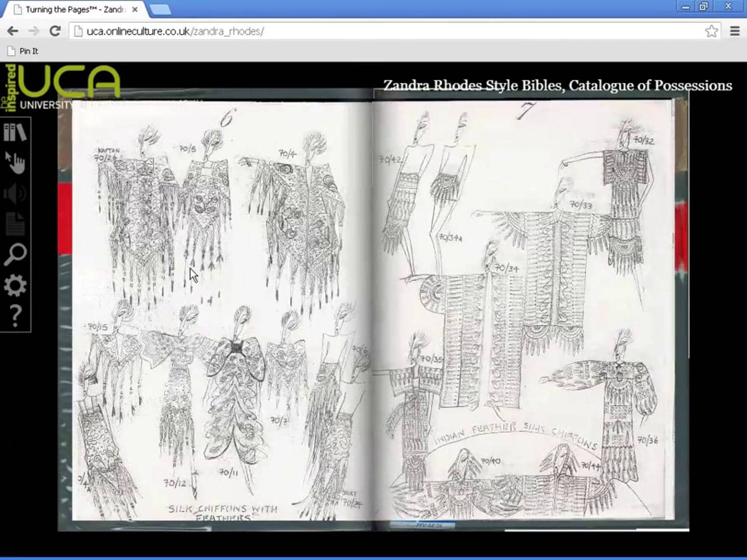
Task: Close the Turning the Pages tab
Action: point(135,9)
